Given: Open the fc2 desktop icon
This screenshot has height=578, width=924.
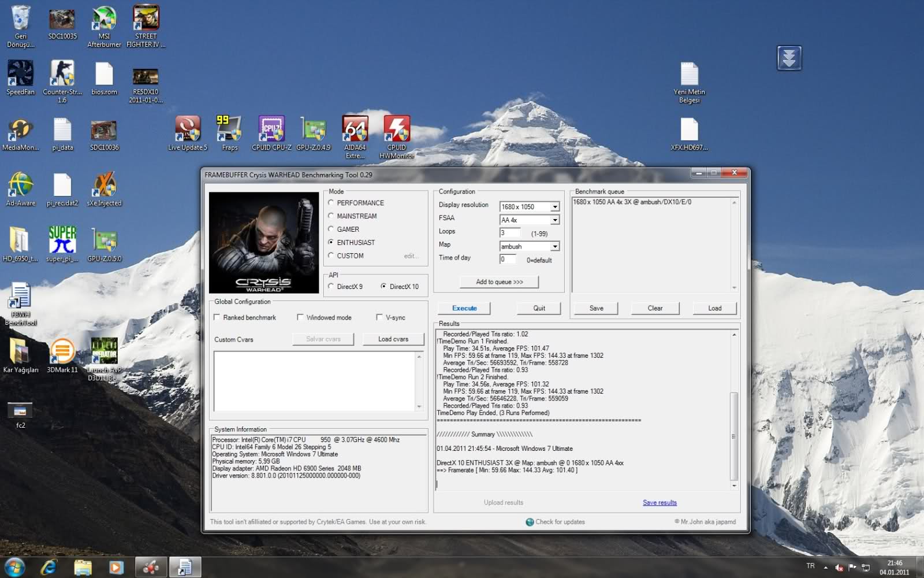Looking at the screenshot, I should [21, 414].
